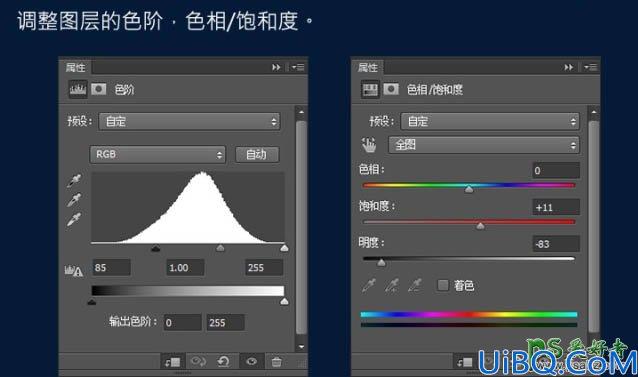Click the 输出色阶 field showing 255
Screen dimensions: 638x377
click(x=225, y=323)
